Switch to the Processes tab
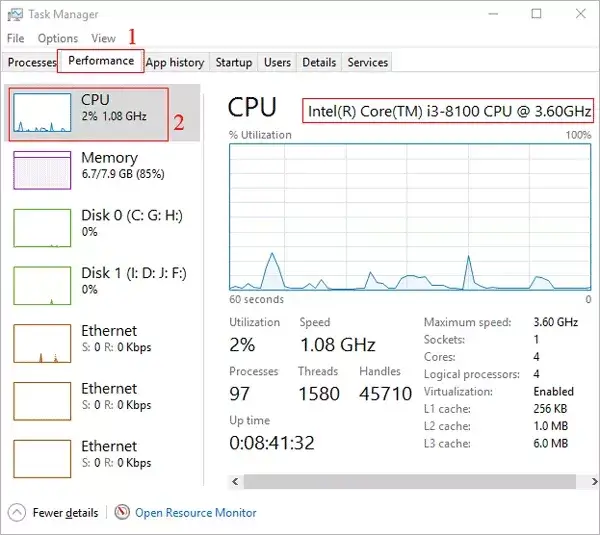600x535 pixels. click(30, 62)
